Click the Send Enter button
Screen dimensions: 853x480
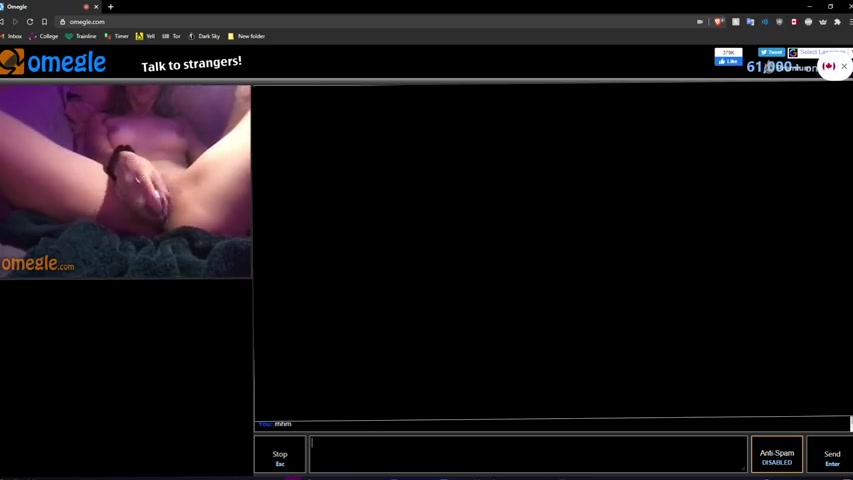pyautogui.click(x=831, y=454)
